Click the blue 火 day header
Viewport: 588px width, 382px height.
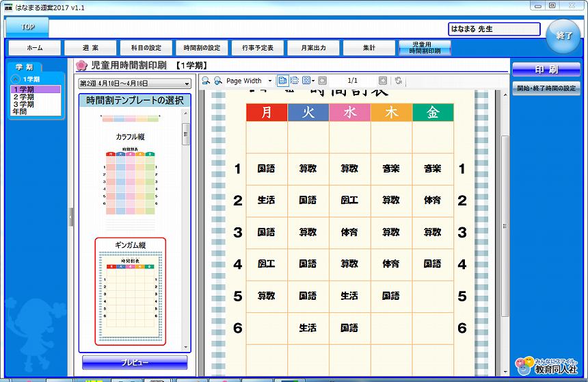coord(308,112)
